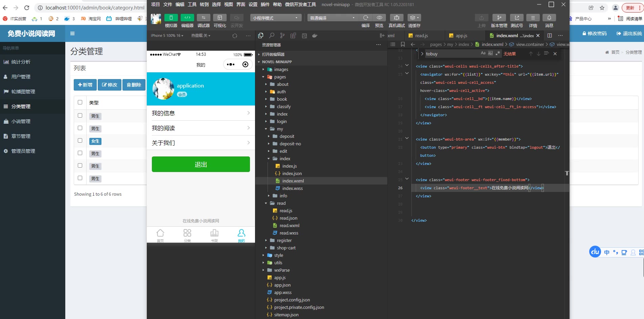This screenshot has height=319, width=644.
Task: Open version management in the toolbar
Action: coord(499,18)
